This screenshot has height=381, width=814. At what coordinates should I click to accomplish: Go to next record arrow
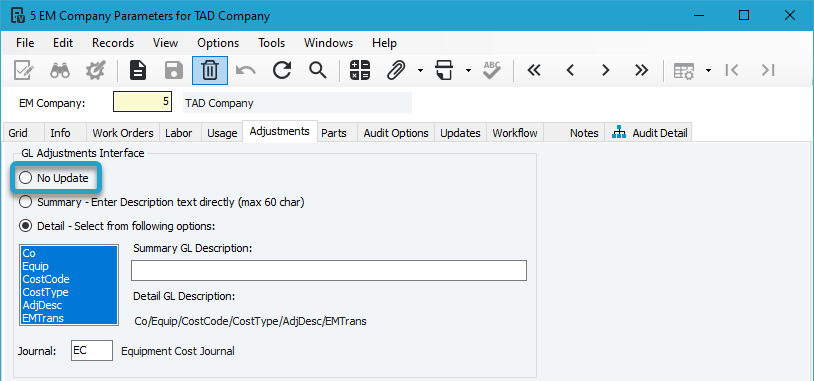(x=605, y=71)
